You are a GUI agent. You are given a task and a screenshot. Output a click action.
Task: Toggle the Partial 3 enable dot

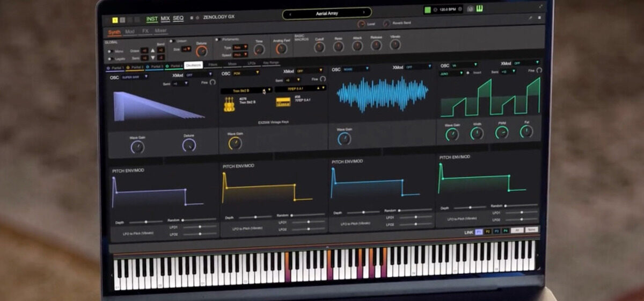click(x=147, y=67)
